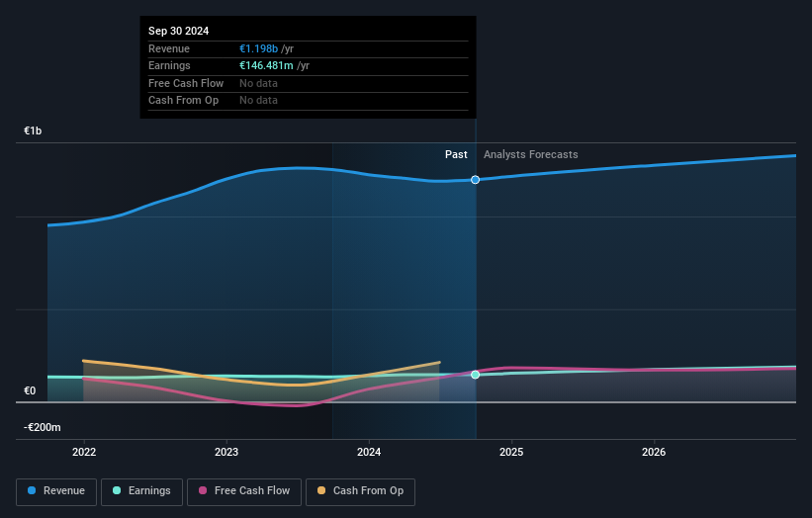The height and width of the screenshot is (518, 812).
Task: Click the Revenue row label in tooltip
Action: 169,48
